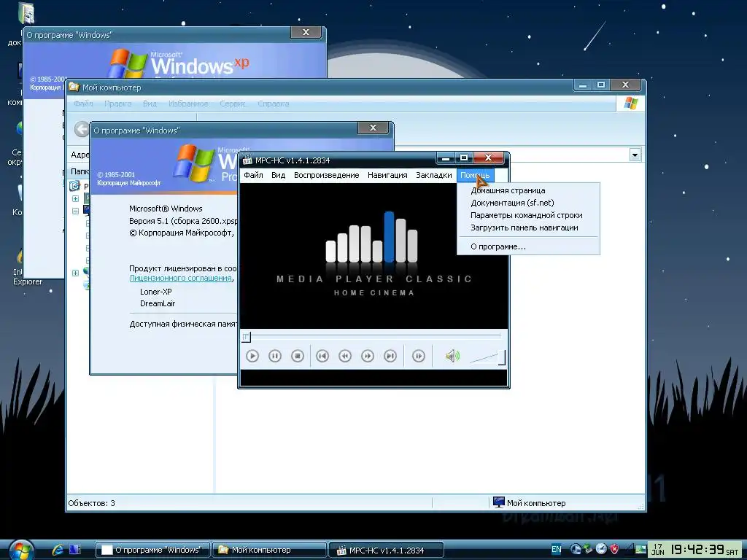Switch to О программе "Windows" taskbar button
This screenshot has width=747, height=560.
pos(152,550)
